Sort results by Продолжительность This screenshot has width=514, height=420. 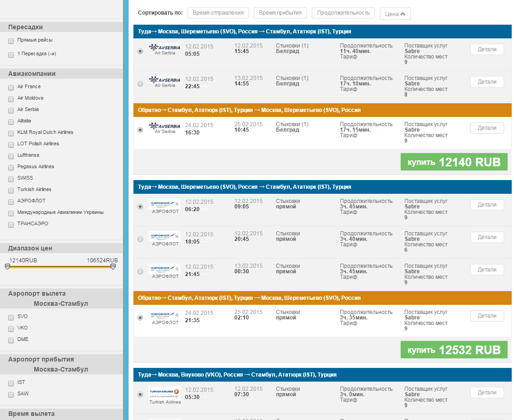point(343,13)
